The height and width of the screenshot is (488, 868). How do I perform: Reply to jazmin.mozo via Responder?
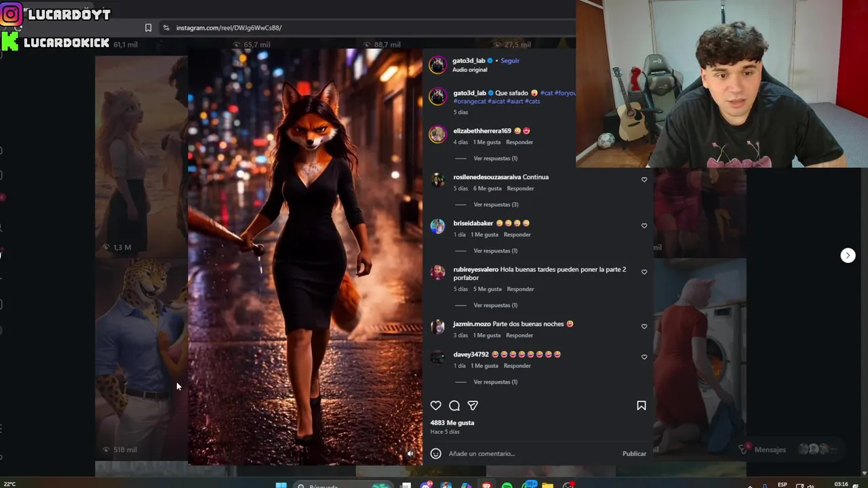click(519, 335)
